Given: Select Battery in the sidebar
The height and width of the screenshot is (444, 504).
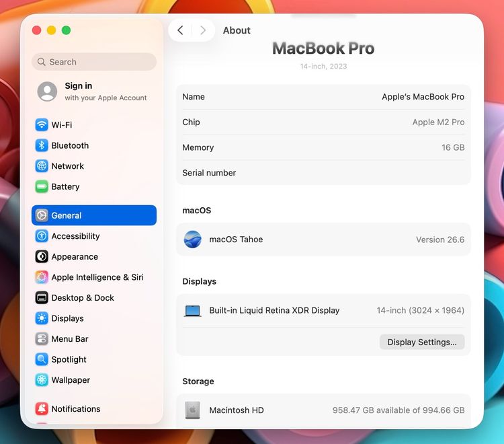Looking at the screenshot, I should (94, 186).
